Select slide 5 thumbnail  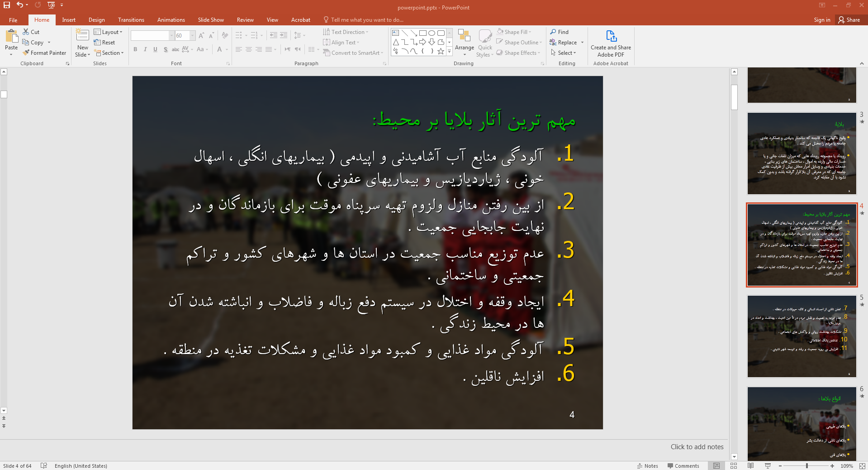802,336
